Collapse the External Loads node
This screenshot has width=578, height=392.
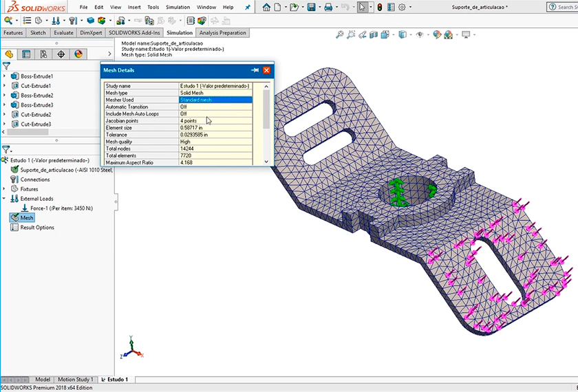point(5,198)
